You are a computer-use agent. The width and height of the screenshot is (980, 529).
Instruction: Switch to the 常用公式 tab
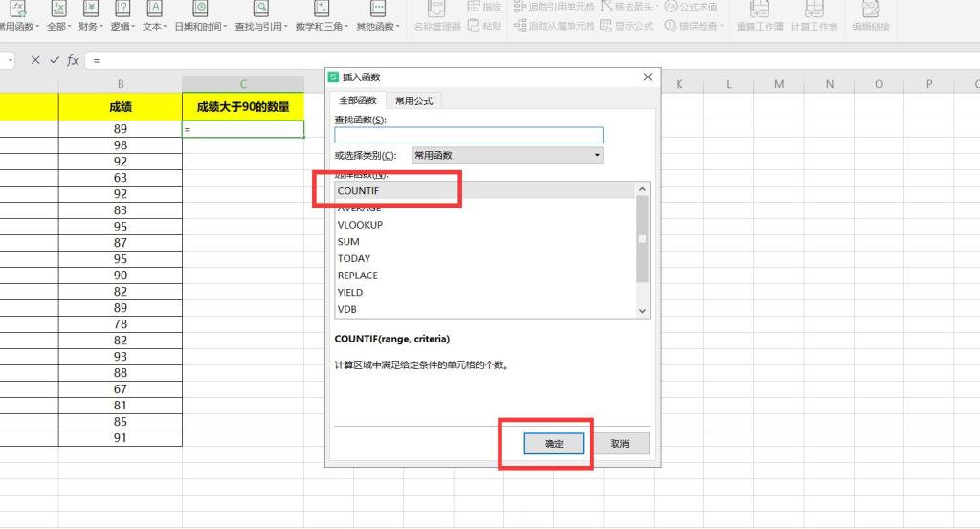[413, 100]
